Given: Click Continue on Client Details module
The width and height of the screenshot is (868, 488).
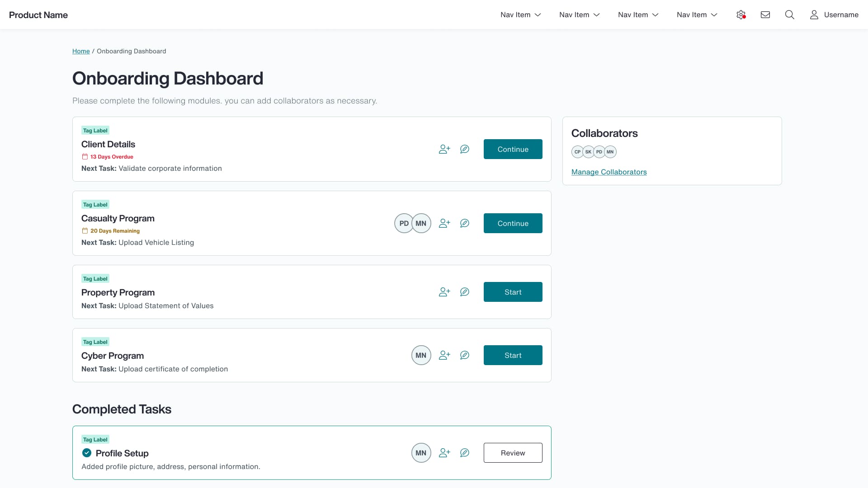Looking at the screenshot, I should [513, 149].
